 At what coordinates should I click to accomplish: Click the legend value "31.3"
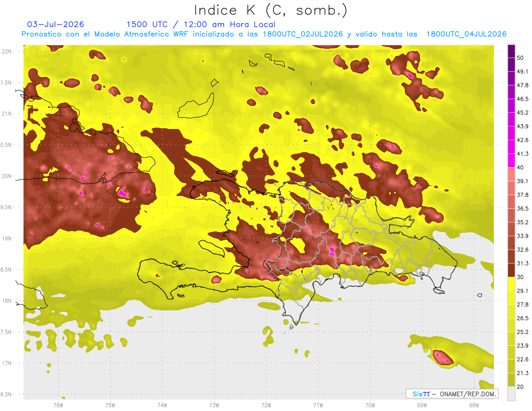point(523,263)
